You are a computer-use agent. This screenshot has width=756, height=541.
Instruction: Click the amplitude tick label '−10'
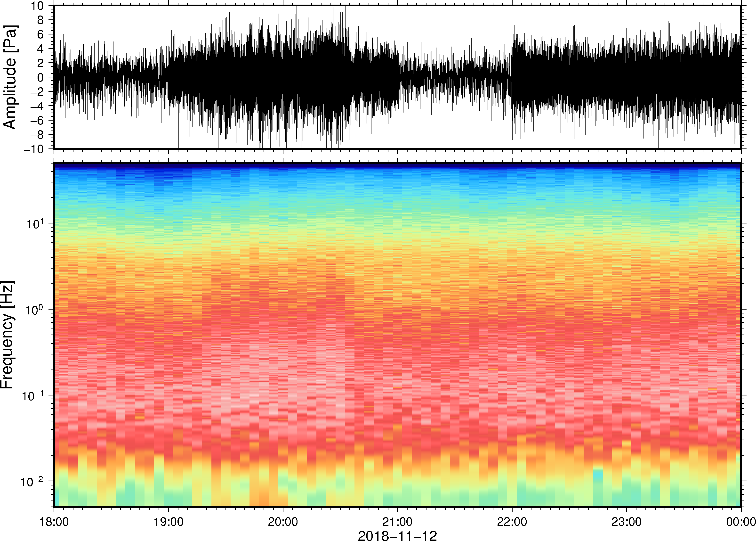[x=33, y=149]
